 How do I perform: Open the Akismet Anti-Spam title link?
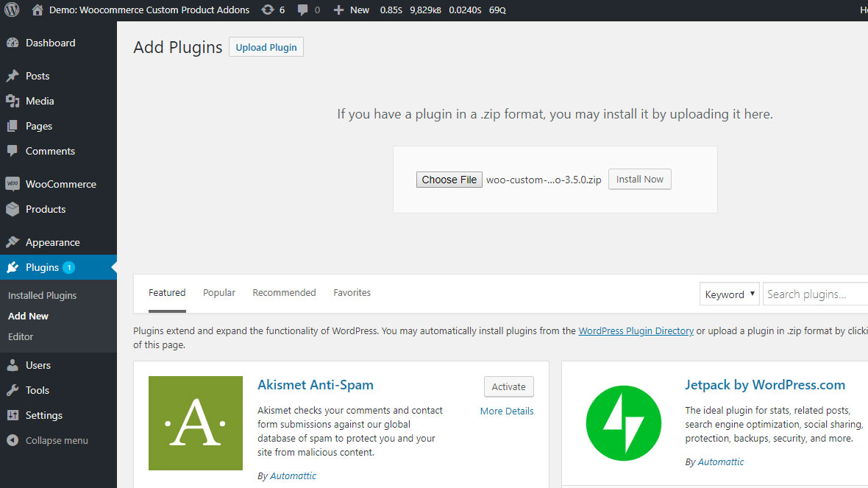[316, 384]
